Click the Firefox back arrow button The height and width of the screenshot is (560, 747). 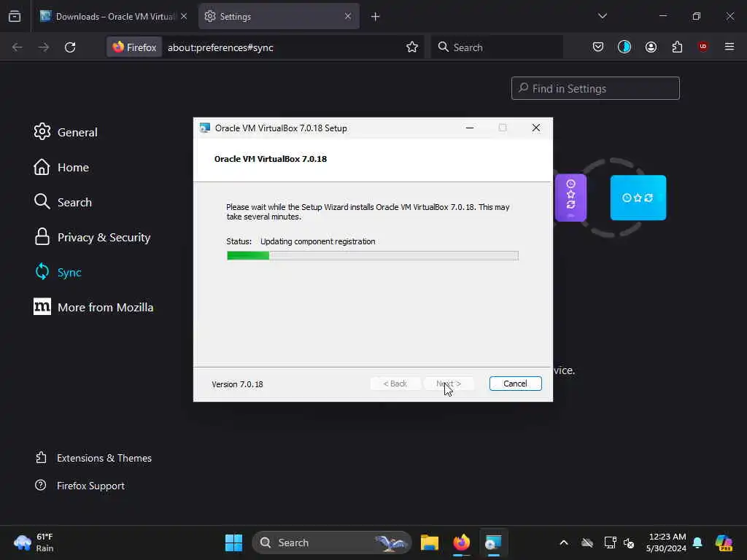tap(18, 47)
